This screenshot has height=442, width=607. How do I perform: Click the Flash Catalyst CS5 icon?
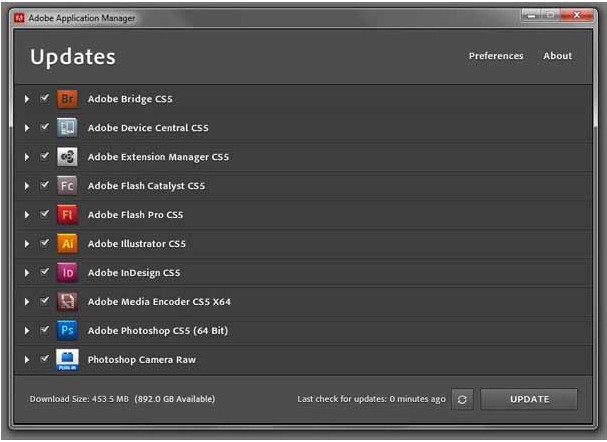[67, 186]
